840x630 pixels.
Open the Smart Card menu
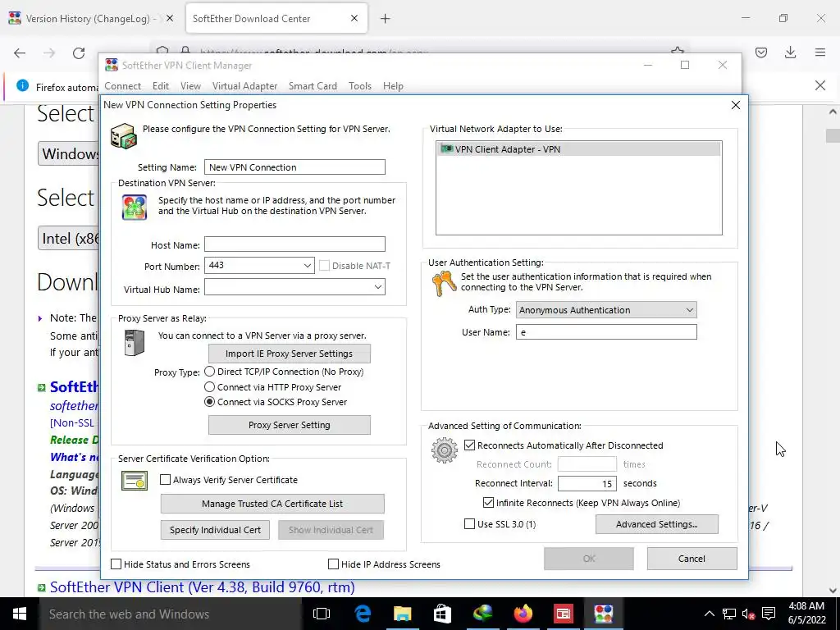pyautogui.click(x=313, y=85)
